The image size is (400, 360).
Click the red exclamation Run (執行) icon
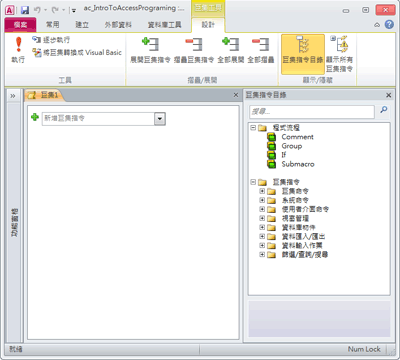(18, 50)
